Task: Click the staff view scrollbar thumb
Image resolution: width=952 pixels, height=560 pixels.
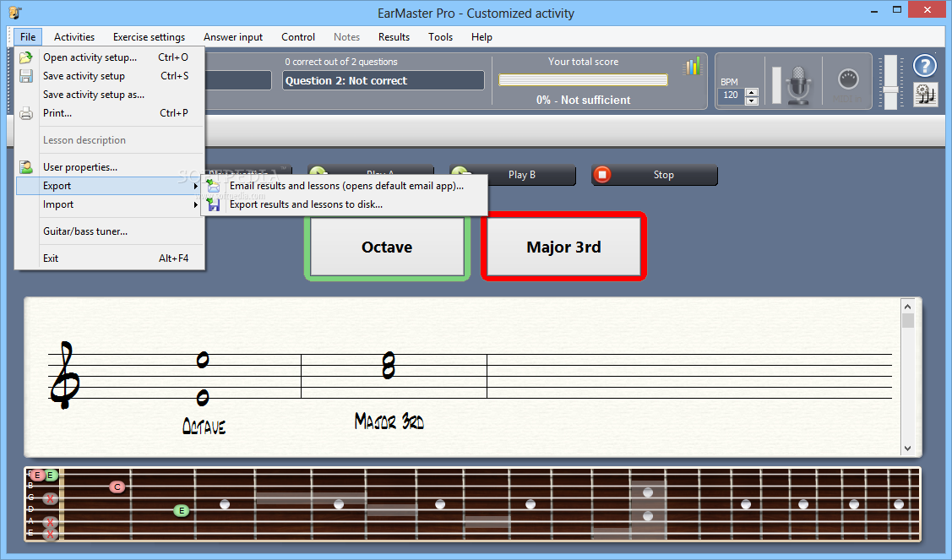Action: click(x=908, y=320)
